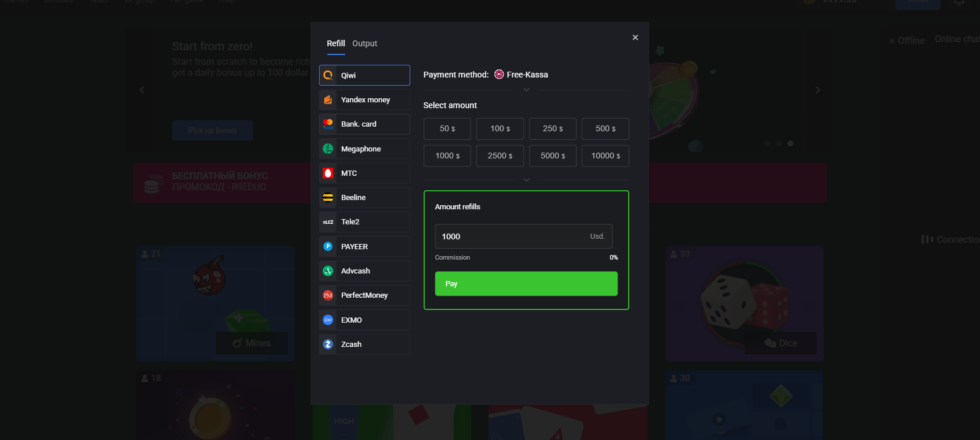
Task: Click the PAYEER blue icon
Action: [x=328, y=246]
